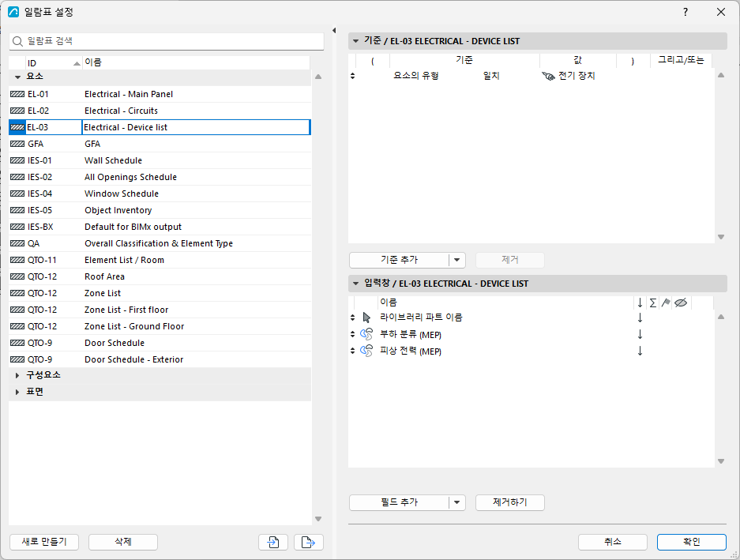Click the property icon beside 피상 전력 (MEP)
Image resolution: width=740 pixels, height=560 pixels.
click(x=366, y=351)
